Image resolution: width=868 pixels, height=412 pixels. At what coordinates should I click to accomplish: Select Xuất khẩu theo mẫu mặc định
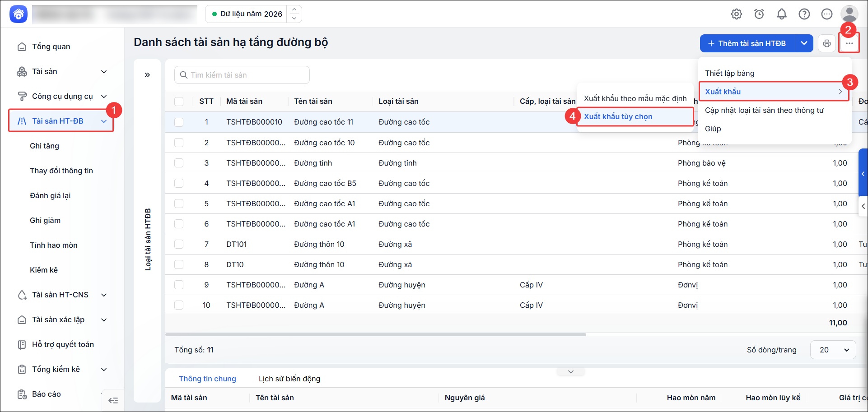pyautogui.click(x=635, y=98)
